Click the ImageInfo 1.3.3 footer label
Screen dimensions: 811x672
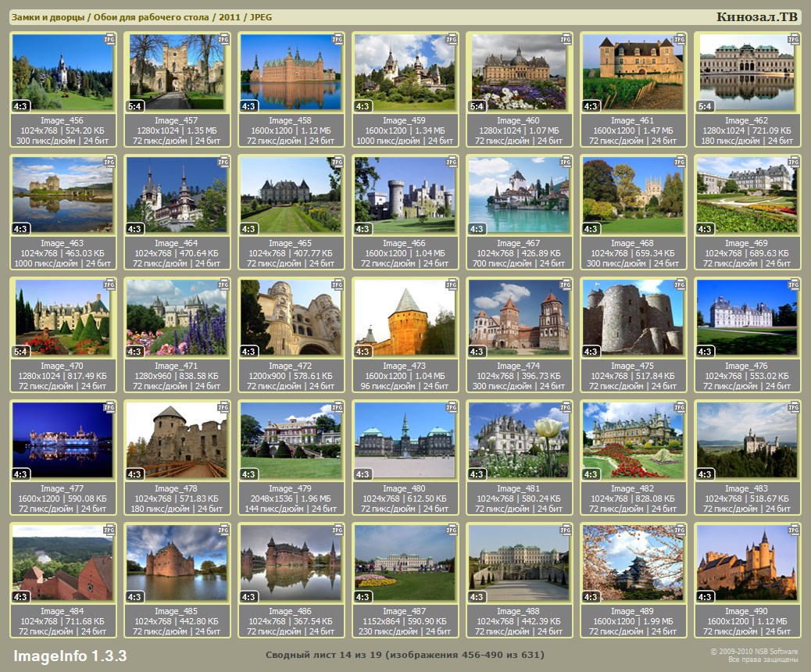tap(70, 656)
